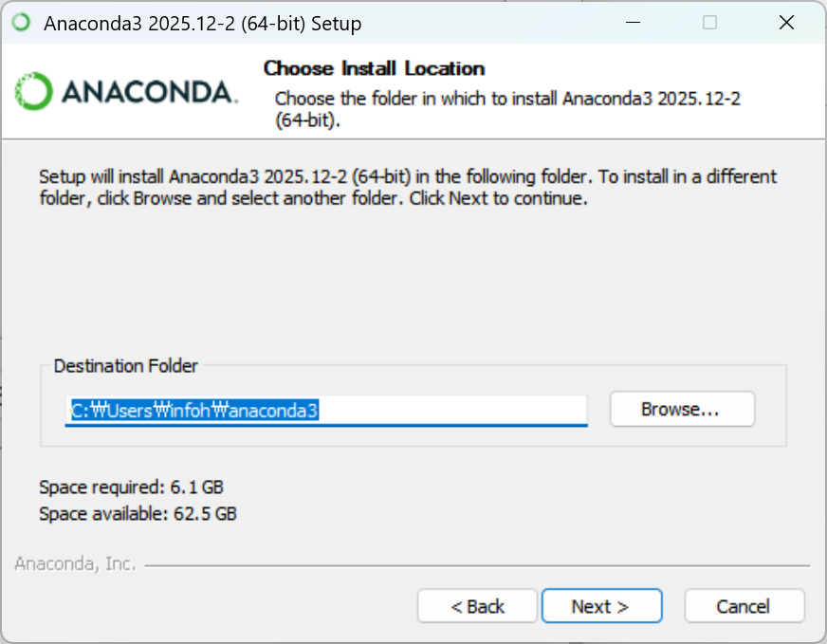
Task: Click the window title text 'Anaconda3 2025.12-2 (64-bit) Setup'
Action: tap(202, 24)
